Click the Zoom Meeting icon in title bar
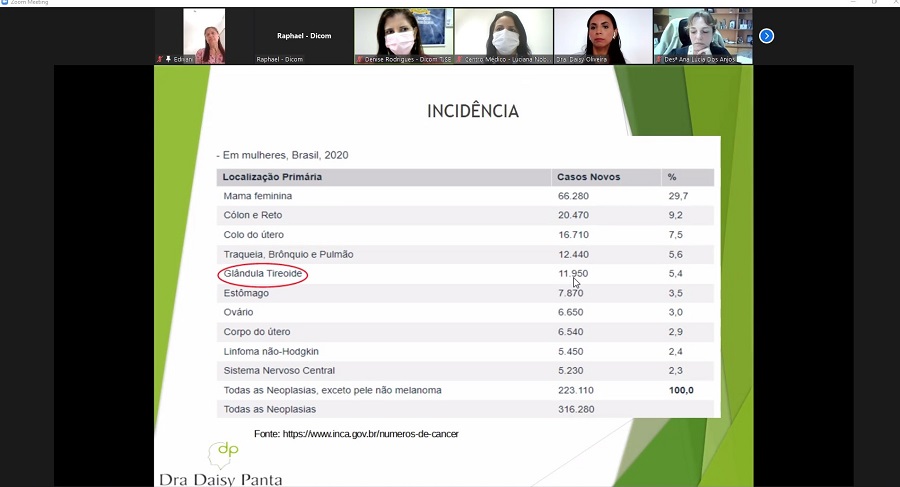 pos(5,3)
